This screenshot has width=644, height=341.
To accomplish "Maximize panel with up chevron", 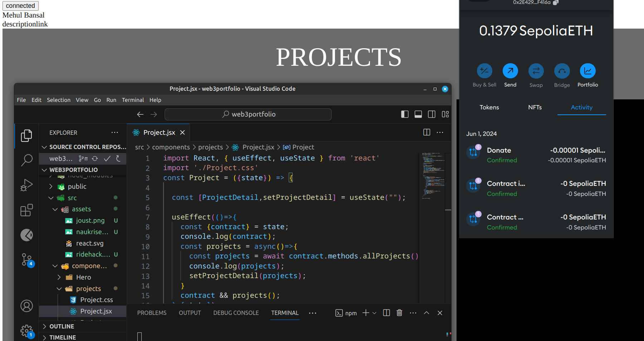I will [426, 313].
